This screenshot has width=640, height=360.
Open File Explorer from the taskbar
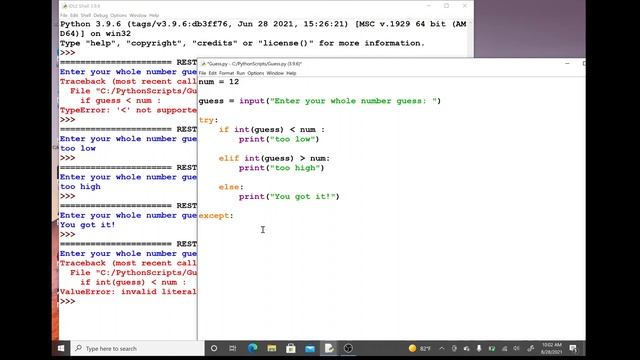271,348
